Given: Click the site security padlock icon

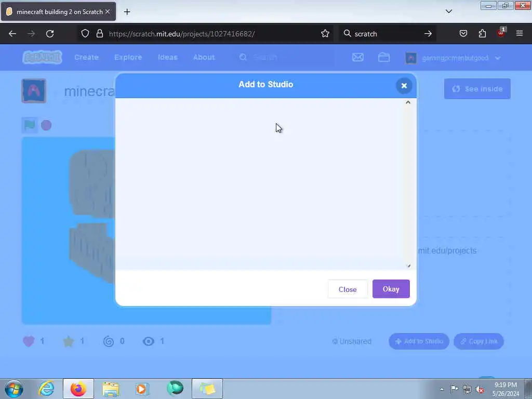Looking at the screenshot, I should pos(99,33).
